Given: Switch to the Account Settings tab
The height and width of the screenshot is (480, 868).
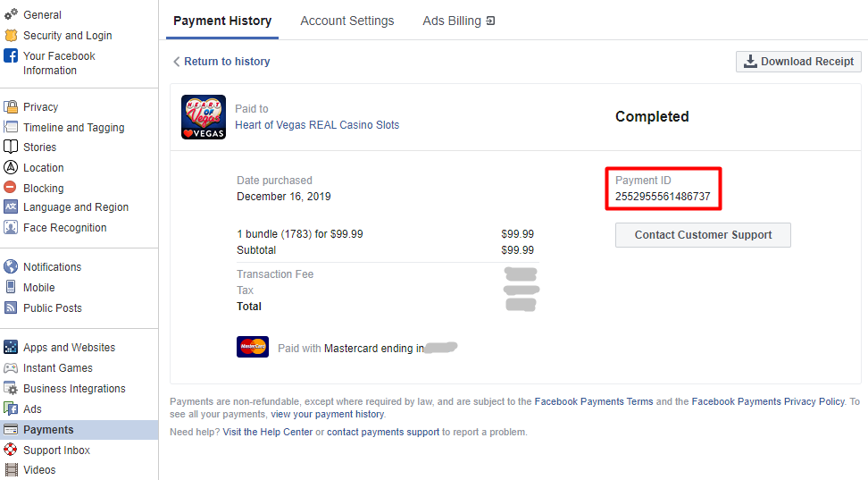Looking at the screenshot, I should pyautogui.click(x=346, y=21).
